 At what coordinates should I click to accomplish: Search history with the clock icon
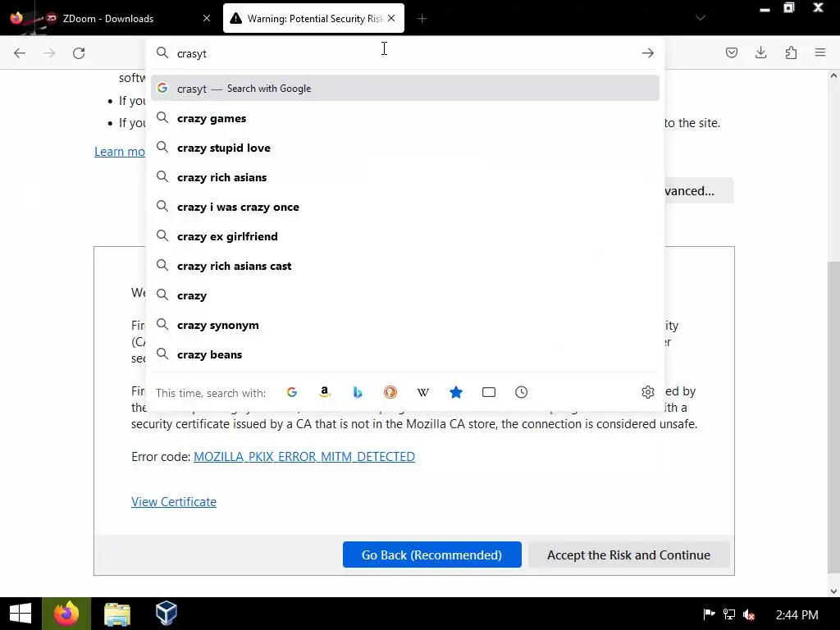click(x=521, y=392)
